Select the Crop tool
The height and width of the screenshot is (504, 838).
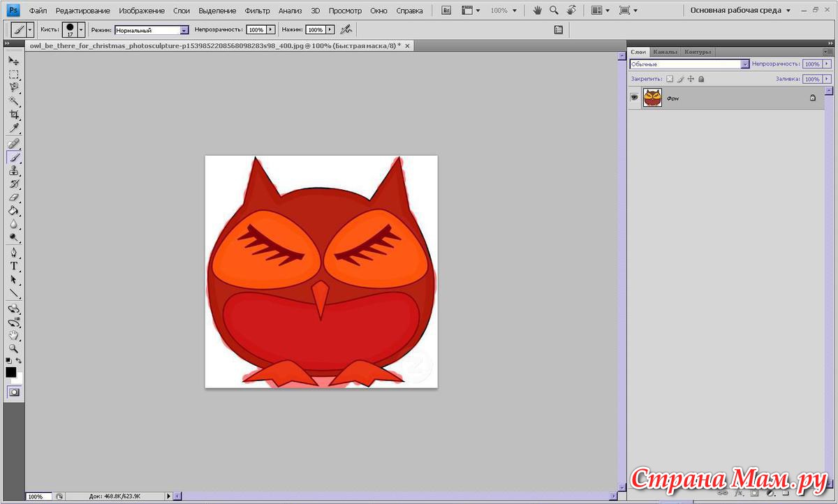(x=13, y=114)
